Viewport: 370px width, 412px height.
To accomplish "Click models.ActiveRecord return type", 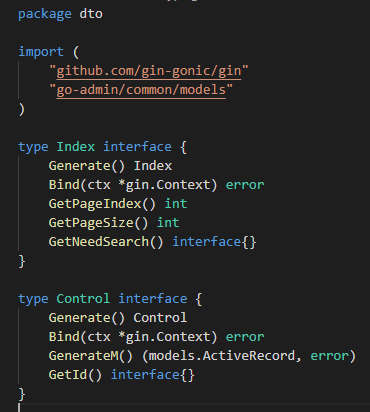I will (222, 356).
